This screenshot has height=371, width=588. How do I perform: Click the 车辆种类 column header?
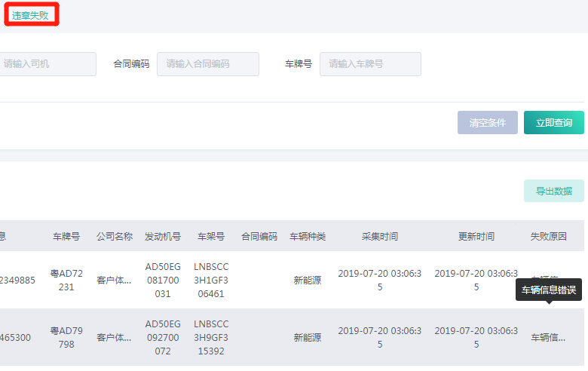coord(308,236)
